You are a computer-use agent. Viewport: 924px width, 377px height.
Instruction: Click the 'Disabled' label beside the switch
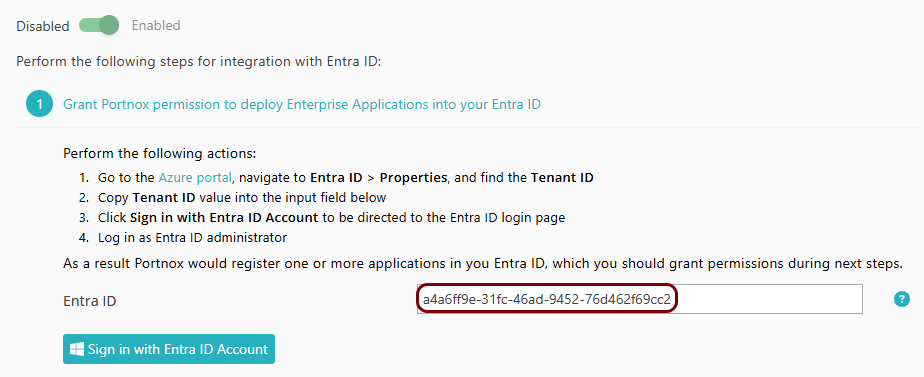pyautogui.click(x=42, y=26)
